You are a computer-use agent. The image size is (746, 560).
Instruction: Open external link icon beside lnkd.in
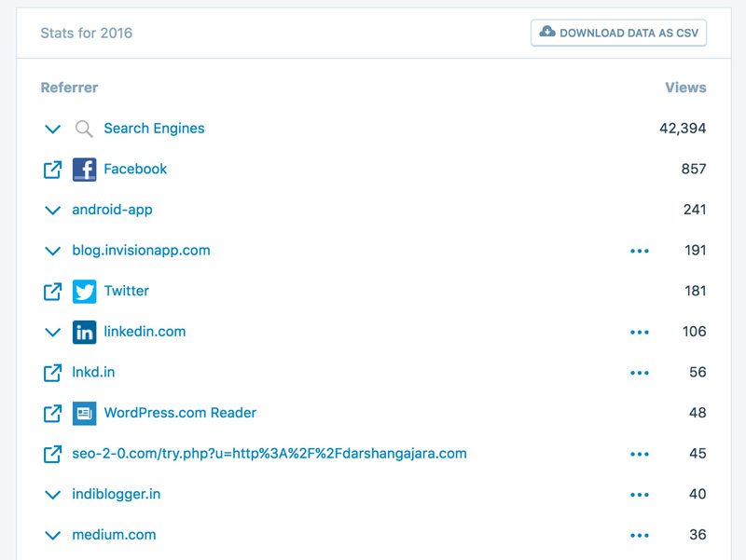point(53,373)
